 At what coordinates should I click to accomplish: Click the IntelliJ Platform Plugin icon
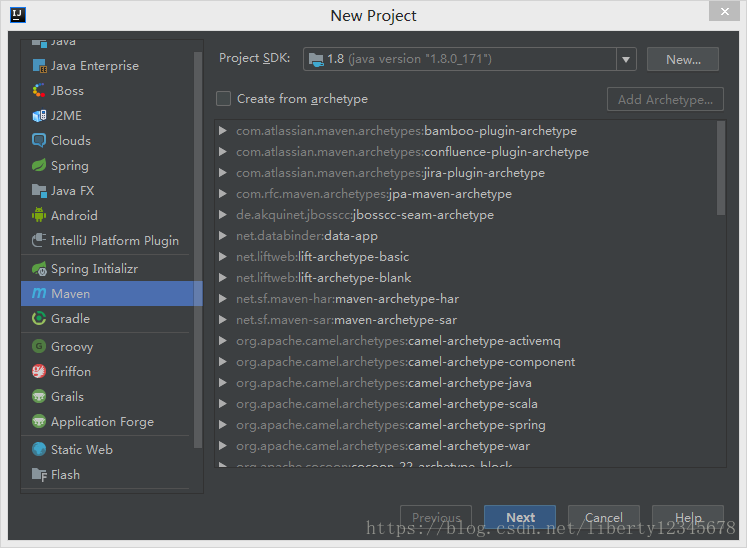[39, 241]
